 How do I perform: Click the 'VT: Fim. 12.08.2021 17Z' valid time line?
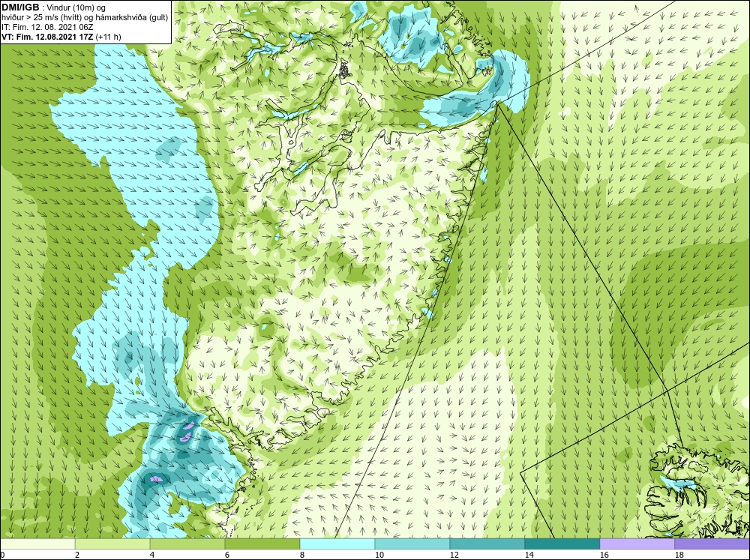coord(61,37)
